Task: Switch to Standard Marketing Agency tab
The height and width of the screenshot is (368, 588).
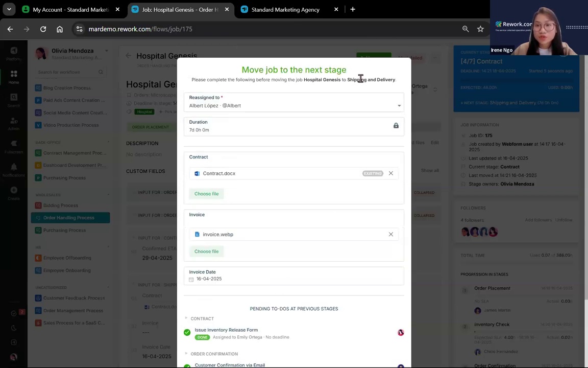Action: (285, 9)
